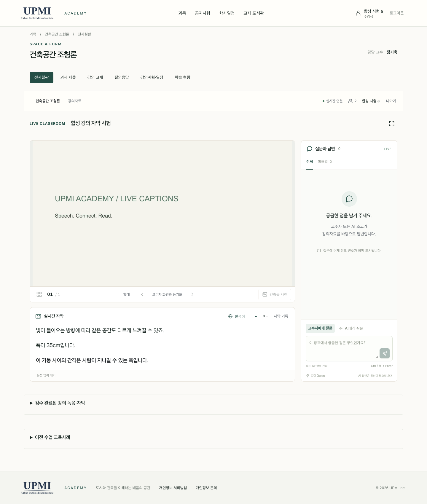Select the 미해결 tab in Q&A panel

pyautogui.click(x=325, y=162)
